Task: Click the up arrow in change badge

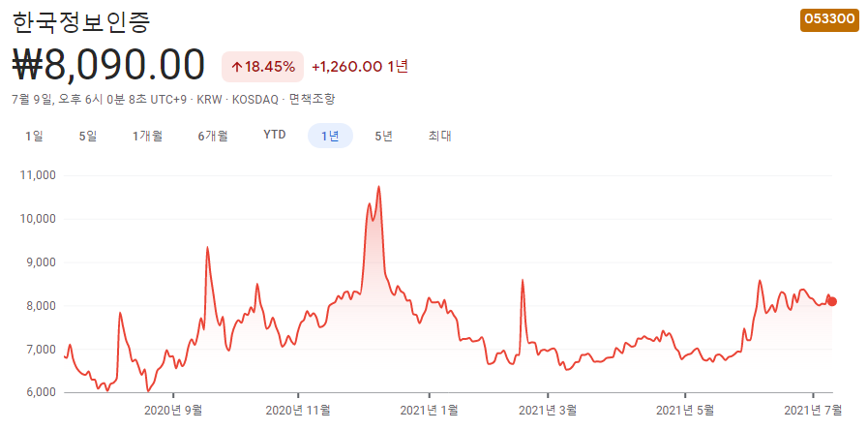Action: pyautogui.click(x=237, y=67)
